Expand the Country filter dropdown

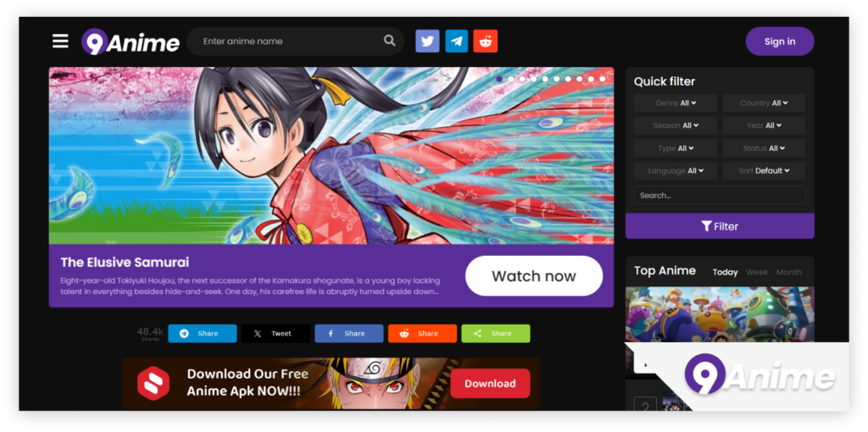(x=764, y=102)
